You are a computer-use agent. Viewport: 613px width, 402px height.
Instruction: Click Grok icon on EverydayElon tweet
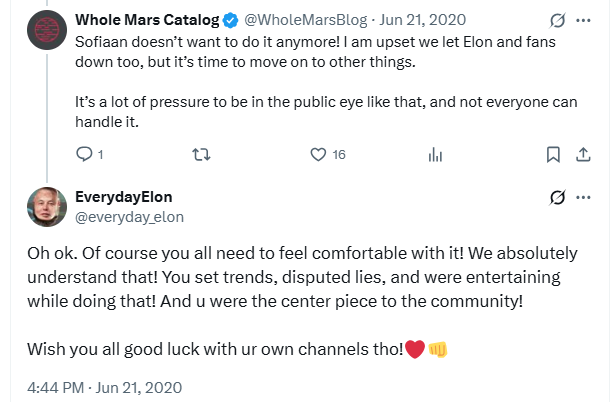556,198
